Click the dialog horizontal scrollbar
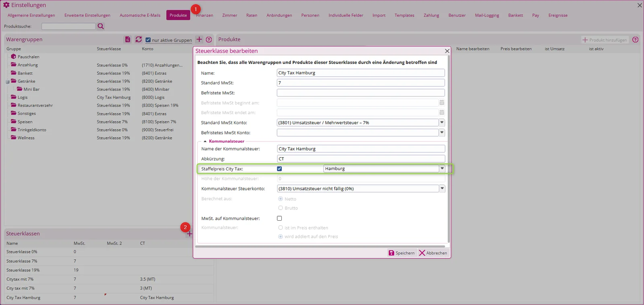644x305 pixels. tap(320, 246)
